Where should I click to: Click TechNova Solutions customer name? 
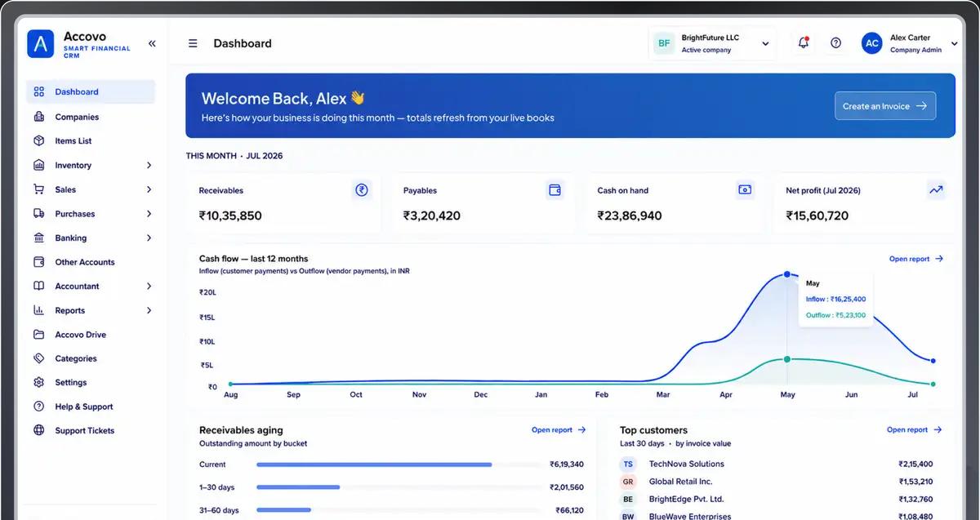687,464
